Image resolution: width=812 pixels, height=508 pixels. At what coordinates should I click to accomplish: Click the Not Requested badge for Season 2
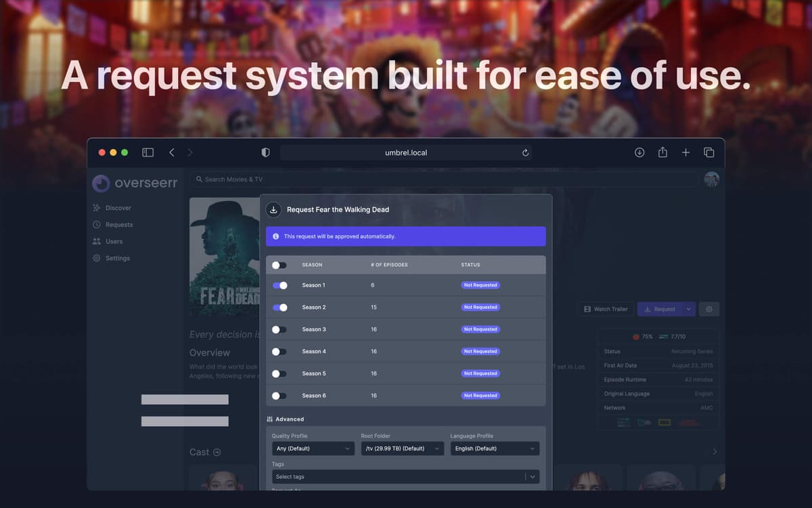pos(480,307)
